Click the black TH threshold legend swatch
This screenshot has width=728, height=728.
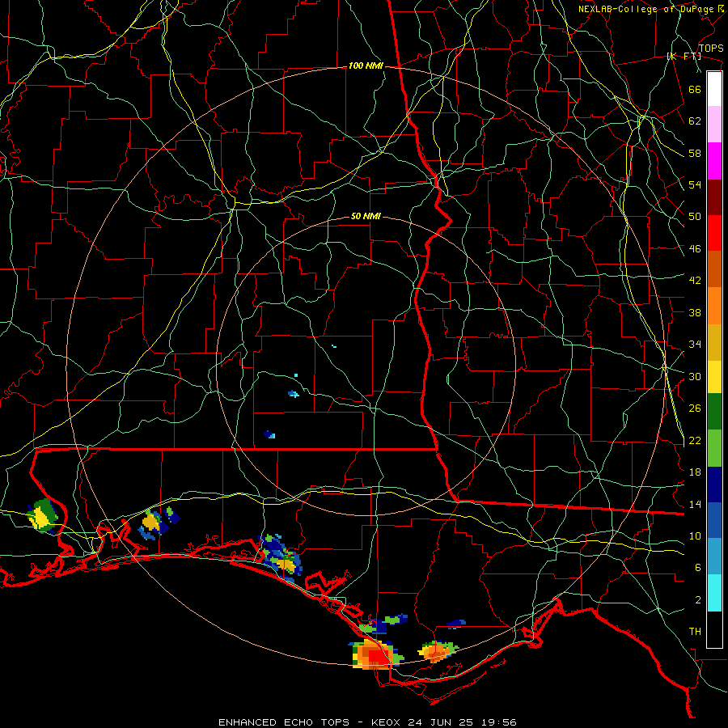click(x=714, y=629)
